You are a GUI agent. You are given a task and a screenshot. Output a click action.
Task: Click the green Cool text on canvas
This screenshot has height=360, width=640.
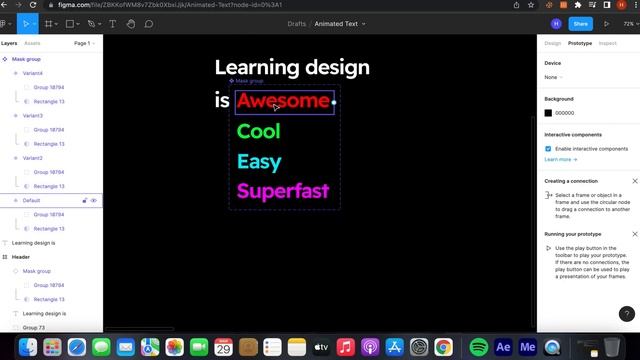pos(258,131)
